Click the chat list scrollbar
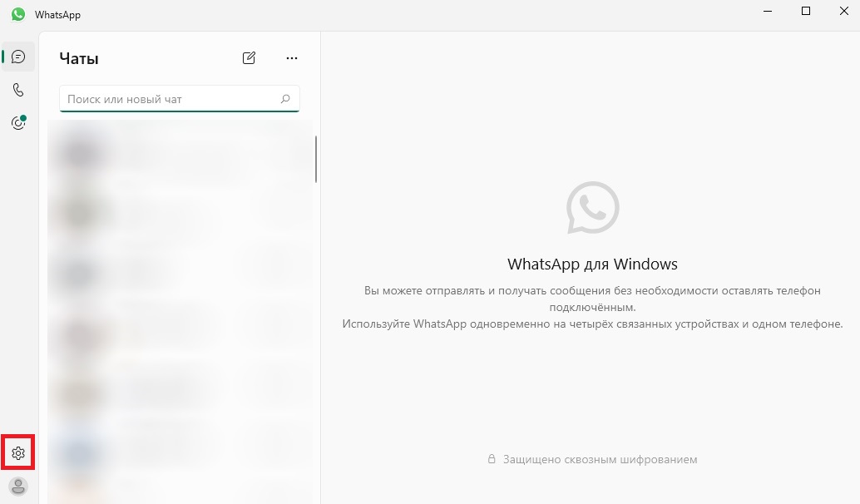The image size is (860, 504). [316, 159]
